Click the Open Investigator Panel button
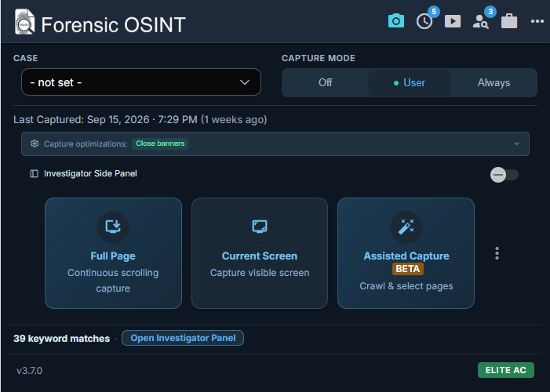550x392 pixels. point(183,338)
